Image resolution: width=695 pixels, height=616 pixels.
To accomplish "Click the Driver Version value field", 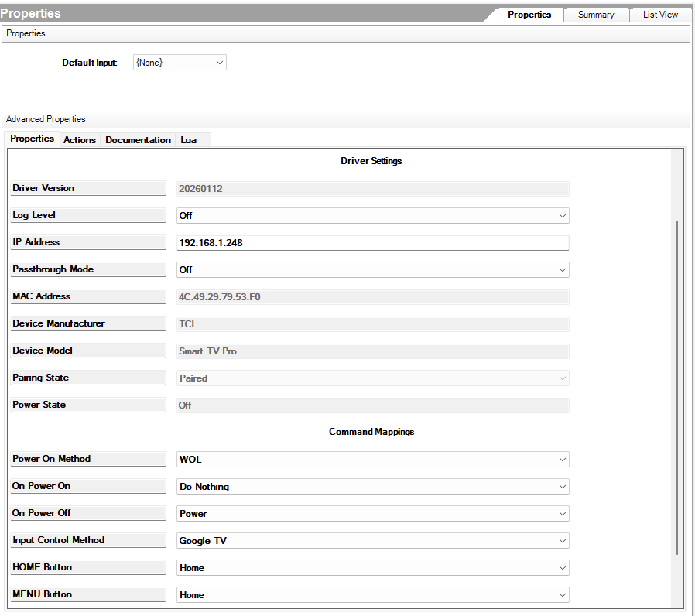I will pyautogui.click(x=372, y=188).
